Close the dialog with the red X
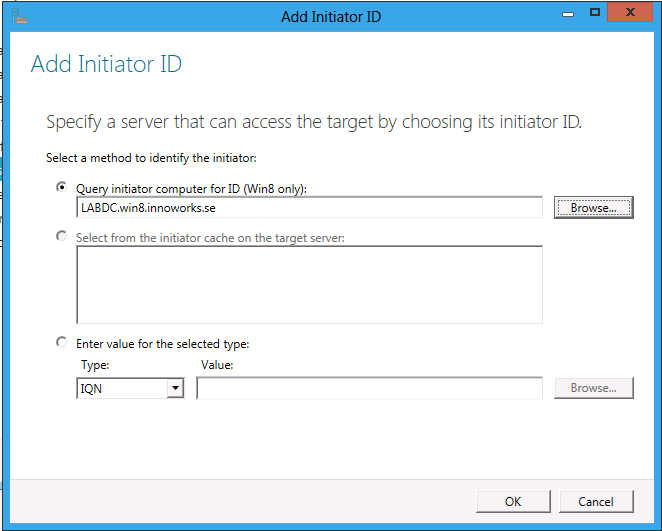The height and width of the screenshot is (531, 662). (x=630, y=12)
